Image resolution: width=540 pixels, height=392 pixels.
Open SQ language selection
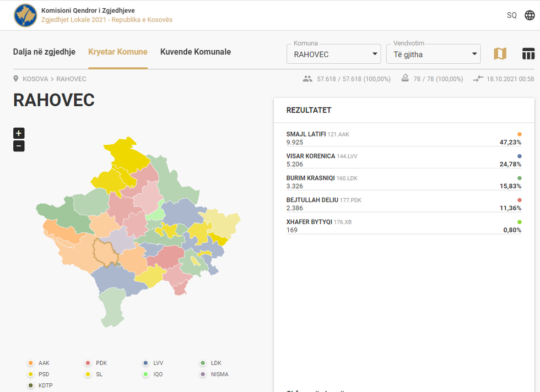511,15
